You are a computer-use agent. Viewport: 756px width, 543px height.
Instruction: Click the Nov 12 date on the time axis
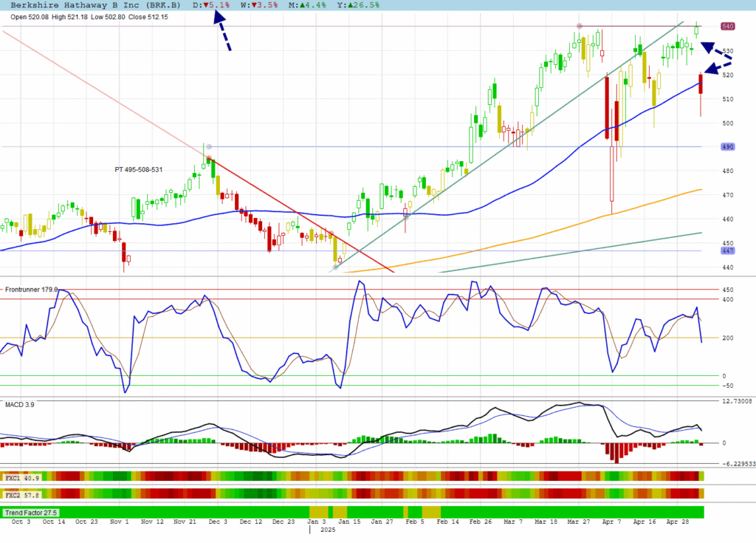[152, 522]
